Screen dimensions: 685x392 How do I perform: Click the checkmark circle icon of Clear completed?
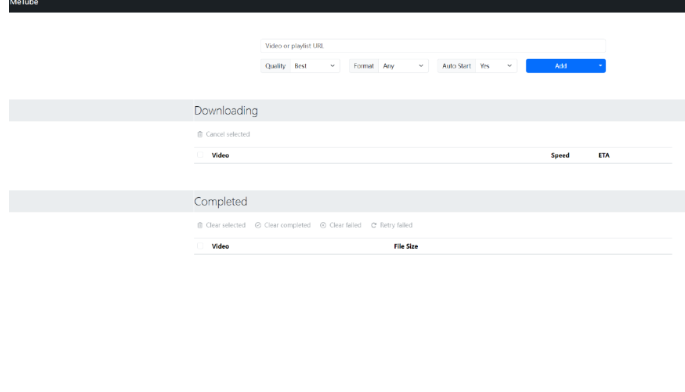(x=258, y=225)
